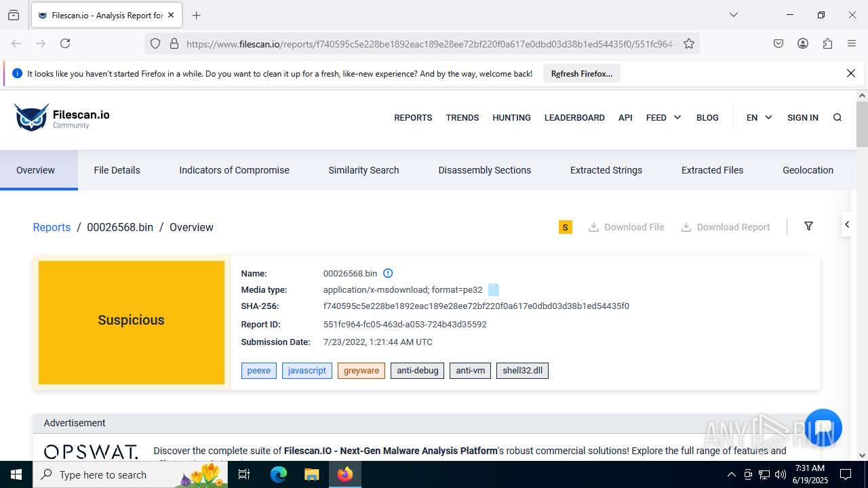This screenshot has height=488, width=868.
Task: Click the Windows Start button
Action: [16, 474]
